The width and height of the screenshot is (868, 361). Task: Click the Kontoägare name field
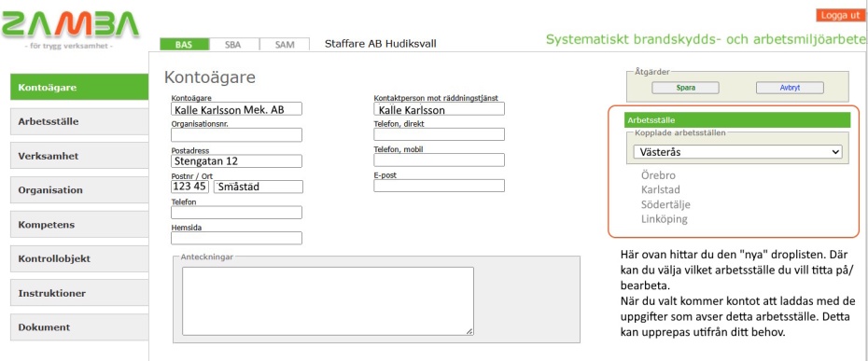tap(236, 108)
